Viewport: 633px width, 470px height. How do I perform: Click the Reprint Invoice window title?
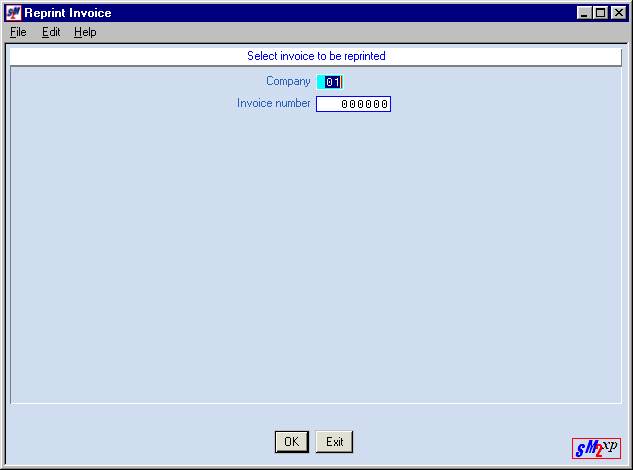coord(68,13)
